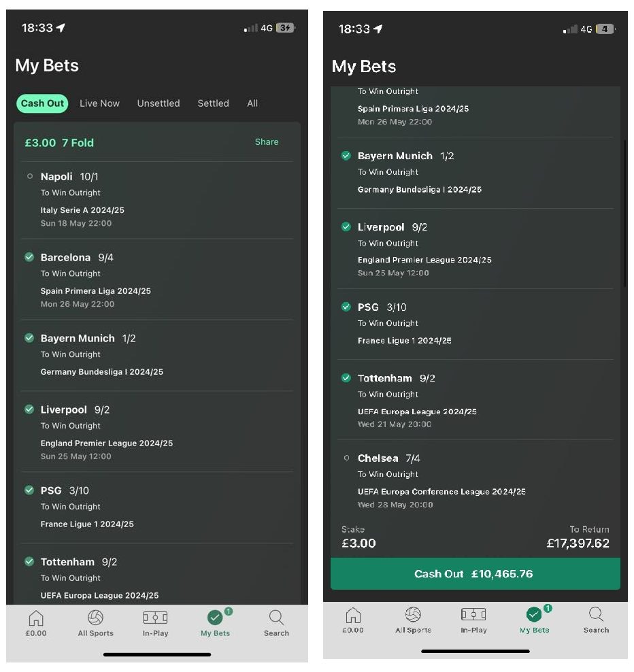This screenshot has width=634, height=672.
Task: Open the Unsettled bets tab
Action: (158, 103)
